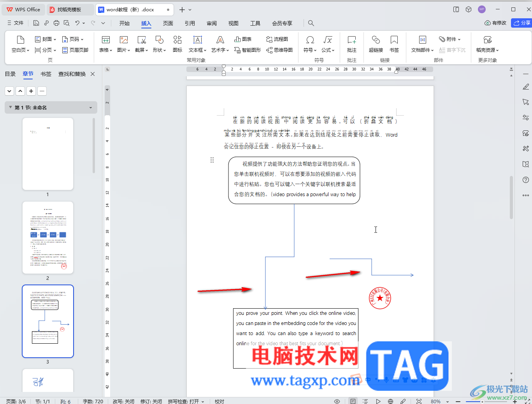The height and width of the screenshot is (404, 532).
Task: Click the Picture insert icon
Action: tap(124, 44)
